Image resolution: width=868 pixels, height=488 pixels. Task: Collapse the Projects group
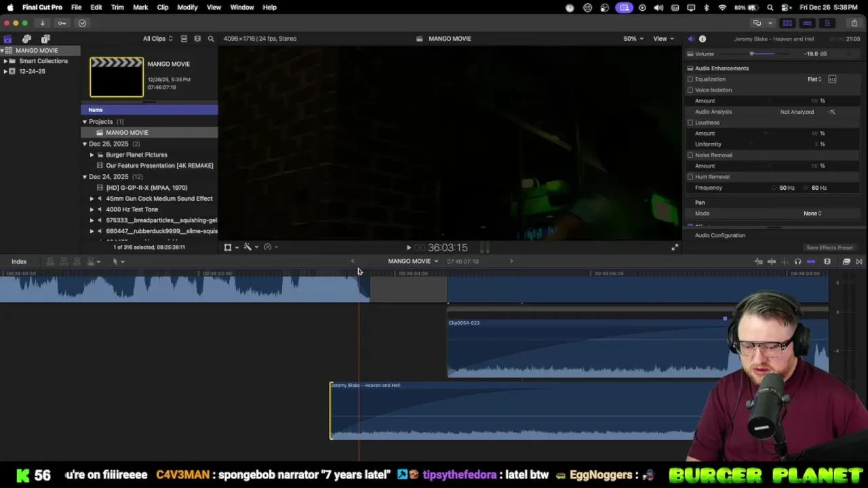pos(85,122)
